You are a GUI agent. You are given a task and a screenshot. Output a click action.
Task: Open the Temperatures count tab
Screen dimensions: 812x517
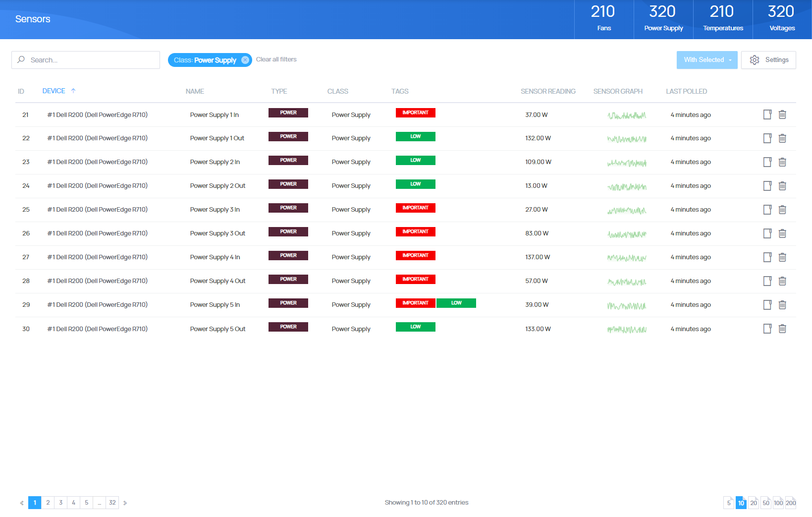point(723,19)
